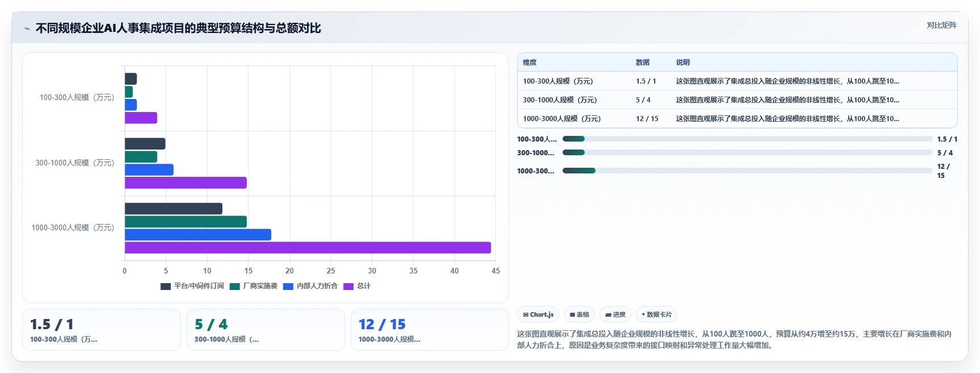This screenshot has height=373, width=980.
Task: Toggle the 平台/中间件订阅 legend item
Action: [192, 286]
